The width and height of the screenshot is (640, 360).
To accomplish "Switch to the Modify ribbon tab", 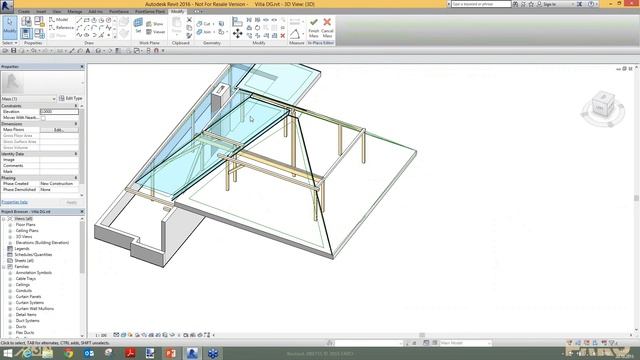I will [178, 11].
